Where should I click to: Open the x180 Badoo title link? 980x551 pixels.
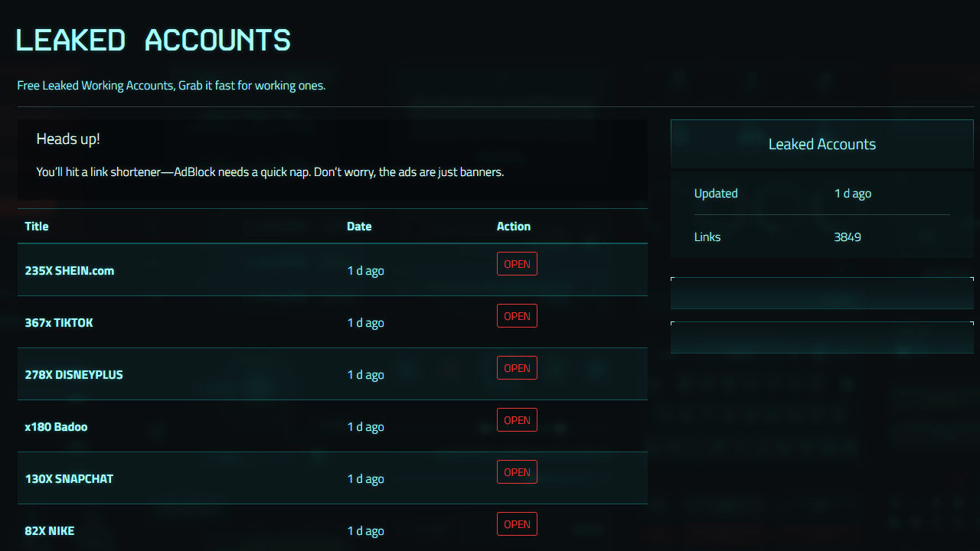pos(55,426)
